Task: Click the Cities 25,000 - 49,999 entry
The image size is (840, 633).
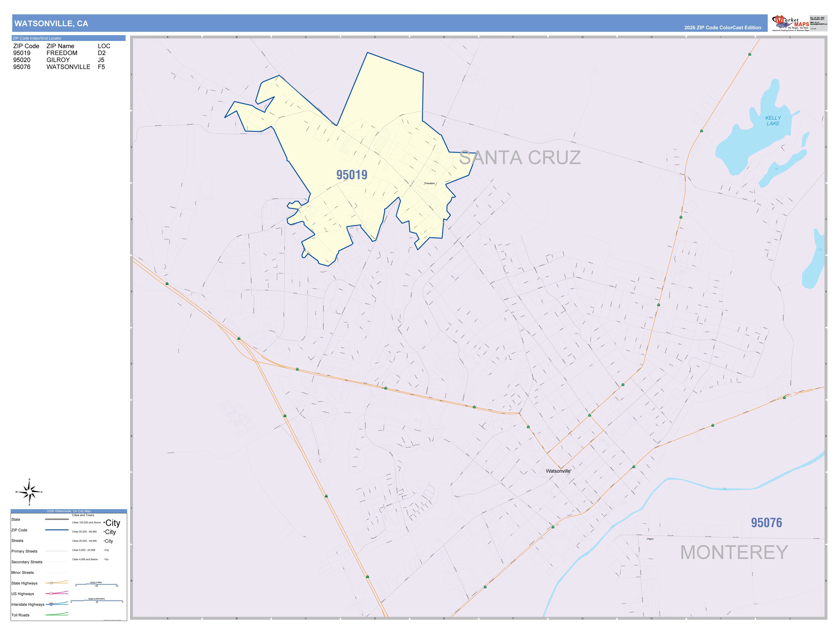Action: click(84, 541)
